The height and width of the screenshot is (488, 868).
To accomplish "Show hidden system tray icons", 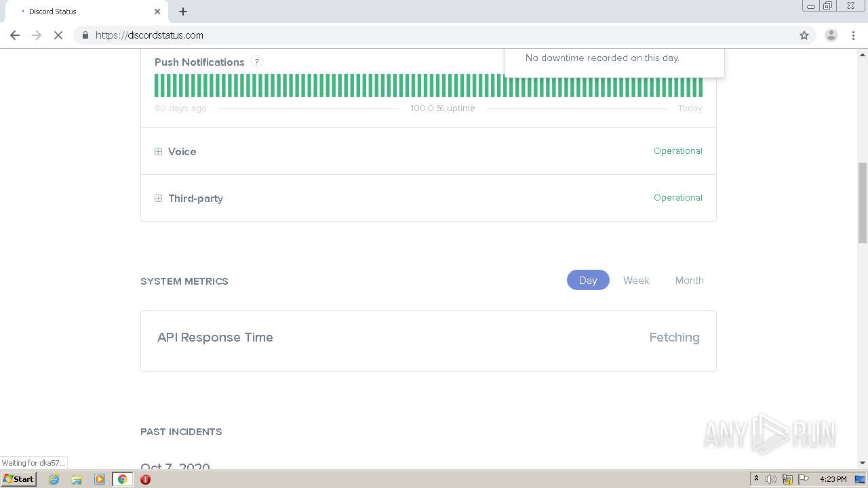I will (756, 479).
